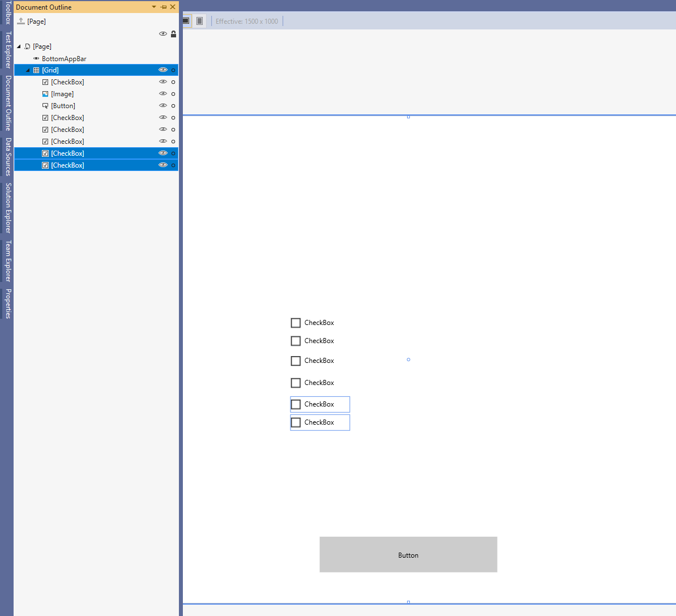Click the resize handle on the grid's bottom edge

tap(408, 602)
